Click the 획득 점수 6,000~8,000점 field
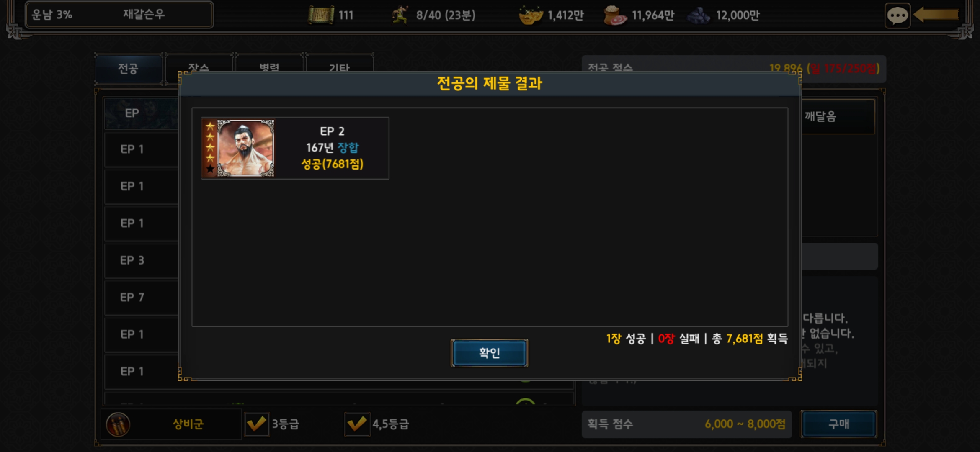The width and height of the screenshot is (980, 452). pyautogui.click(x=686, y=424)
